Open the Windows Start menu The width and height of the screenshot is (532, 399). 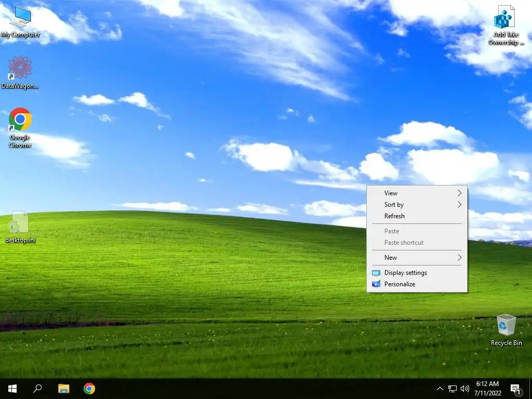[x=12, y=389]
